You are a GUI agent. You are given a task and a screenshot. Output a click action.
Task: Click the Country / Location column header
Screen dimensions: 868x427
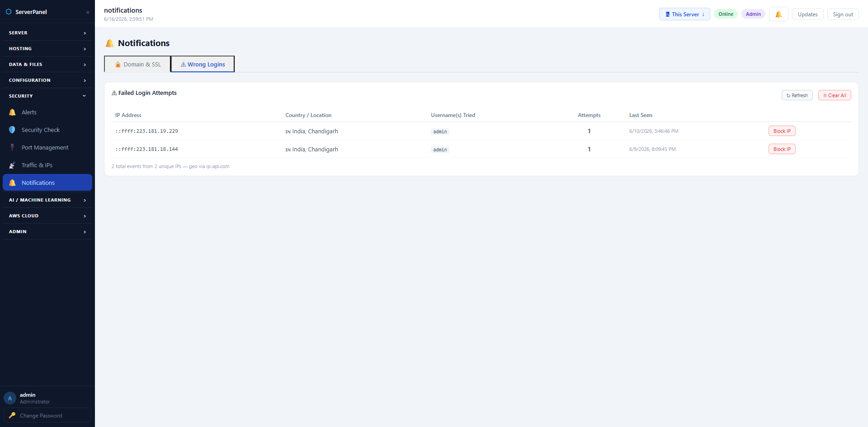(308, 115)
